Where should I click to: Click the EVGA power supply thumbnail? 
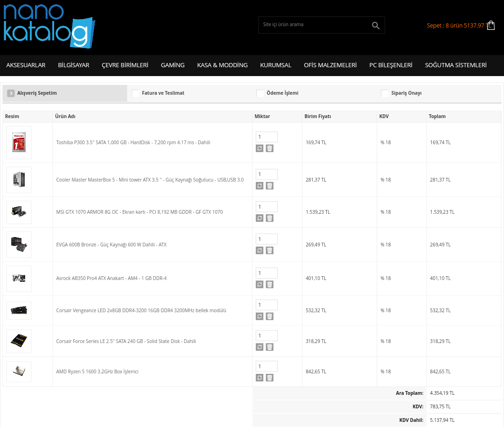[x=19, y=245]
